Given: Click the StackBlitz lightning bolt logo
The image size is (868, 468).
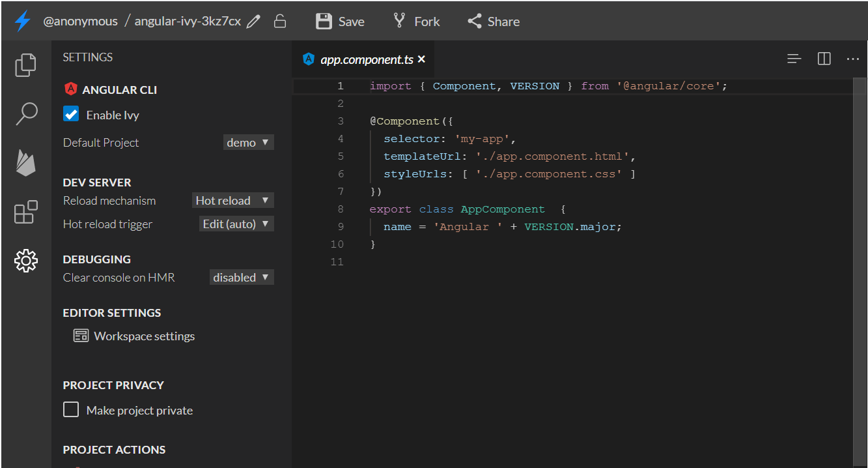Looking at the screenshot, I should pyautogui.click(x=22, y=21).
